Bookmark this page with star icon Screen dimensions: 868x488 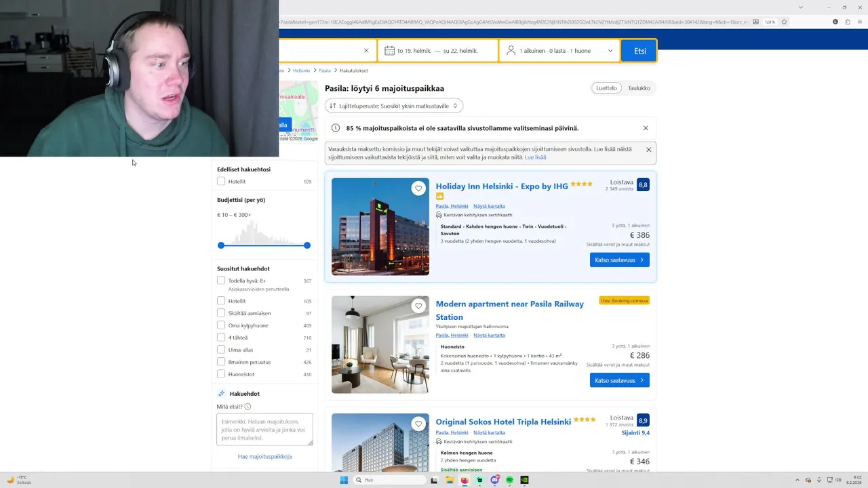point(784,22)
